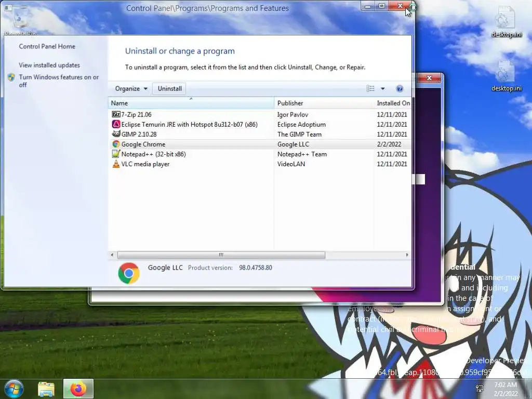Open the Windows Start orb
The image size is (532, 399).
13,389
